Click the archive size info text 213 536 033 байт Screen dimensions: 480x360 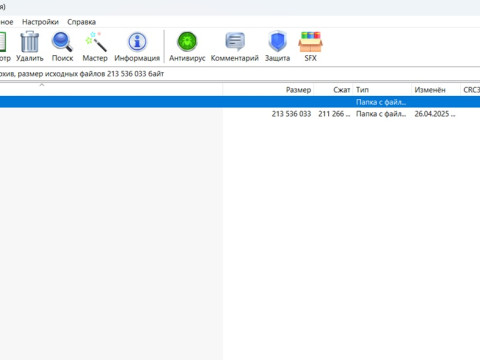(135, 74)
